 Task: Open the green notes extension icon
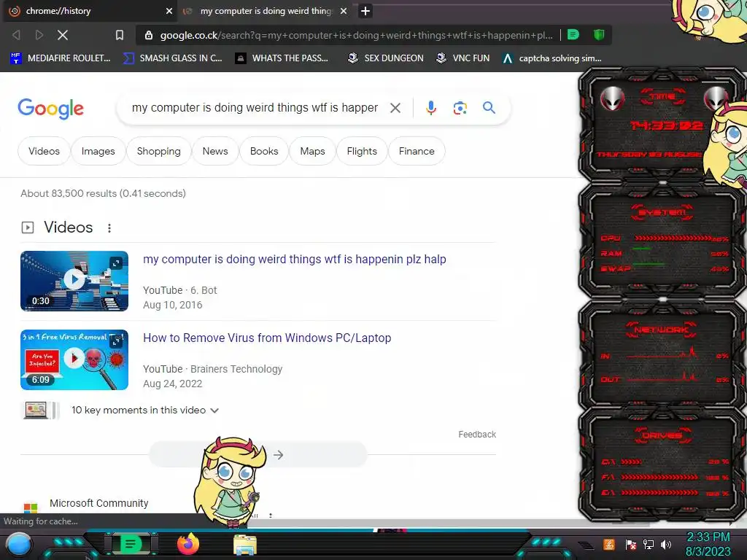click(x=573, y=35)
